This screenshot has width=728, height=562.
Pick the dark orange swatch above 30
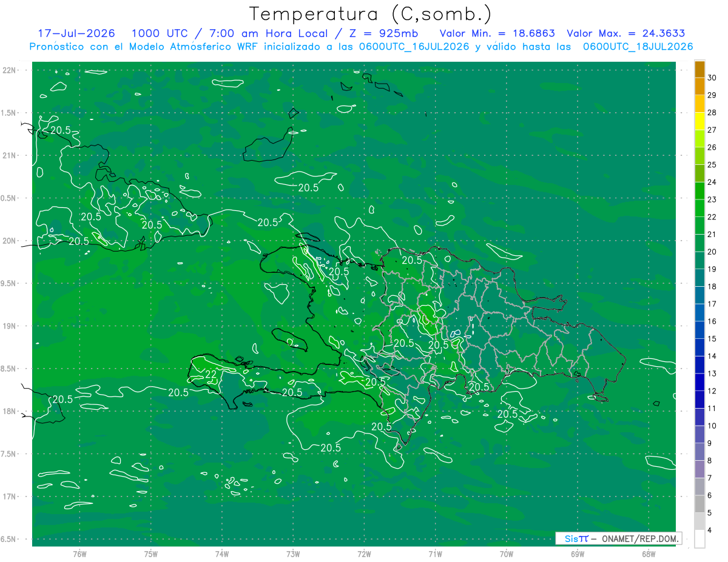pyautogui.click(x=700, y=69)
